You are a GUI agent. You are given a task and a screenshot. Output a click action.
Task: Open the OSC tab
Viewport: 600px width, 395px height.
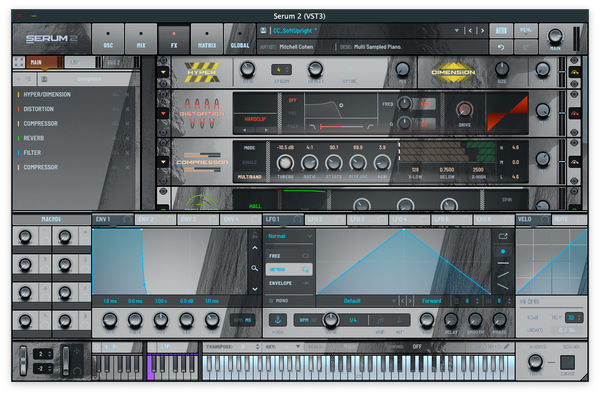click(108, 38)
